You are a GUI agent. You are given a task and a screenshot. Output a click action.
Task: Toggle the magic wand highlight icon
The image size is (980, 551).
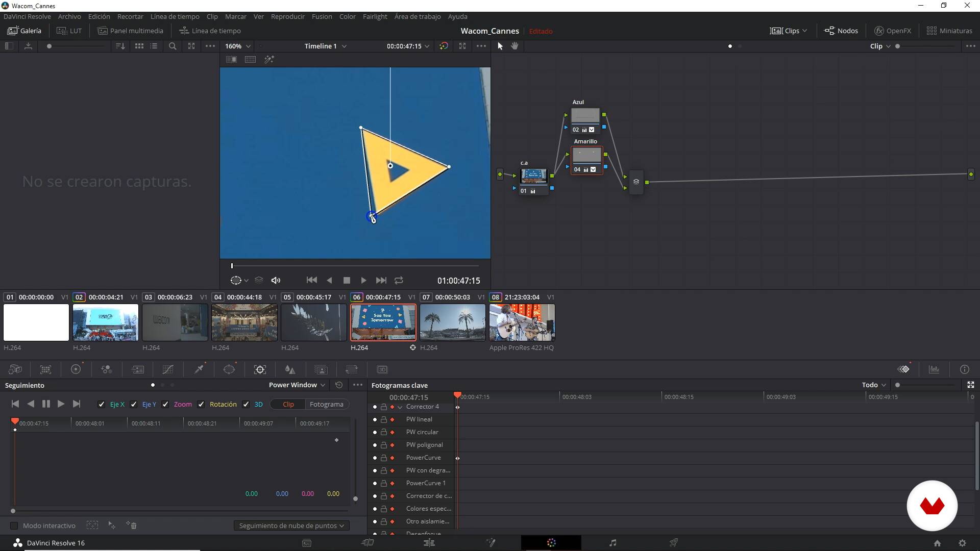click(269, 60)
